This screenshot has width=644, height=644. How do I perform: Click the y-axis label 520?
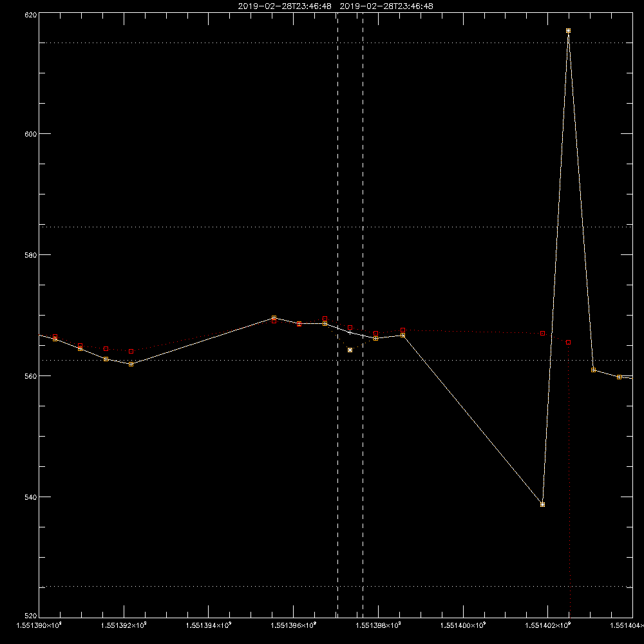click(31, 616)
